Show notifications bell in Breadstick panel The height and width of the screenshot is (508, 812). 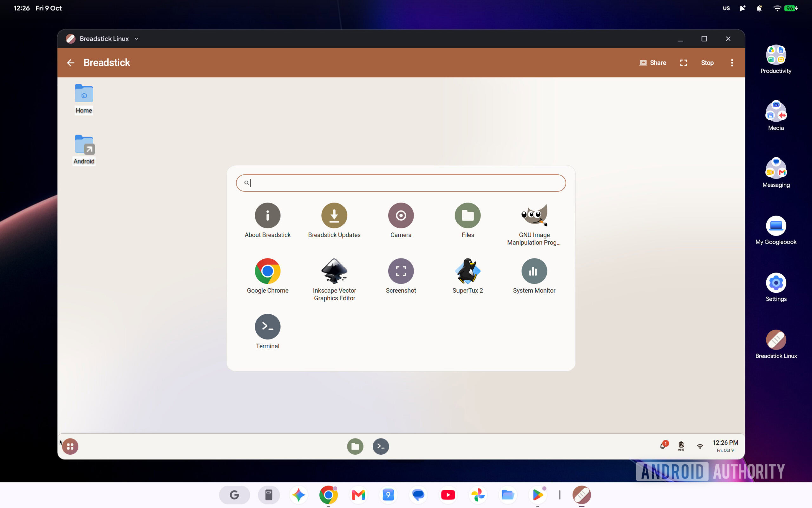(x=663, y=445)
